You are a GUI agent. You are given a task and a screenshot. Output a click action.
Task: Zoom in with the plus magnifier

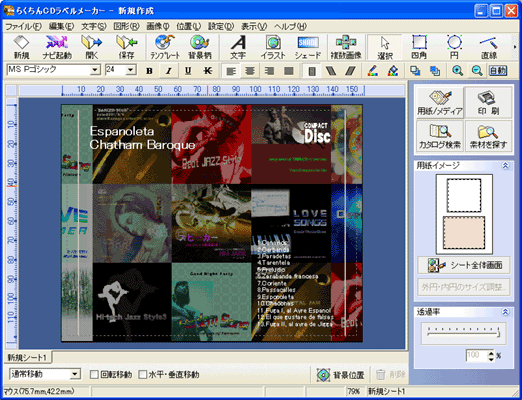pos(457,71)
